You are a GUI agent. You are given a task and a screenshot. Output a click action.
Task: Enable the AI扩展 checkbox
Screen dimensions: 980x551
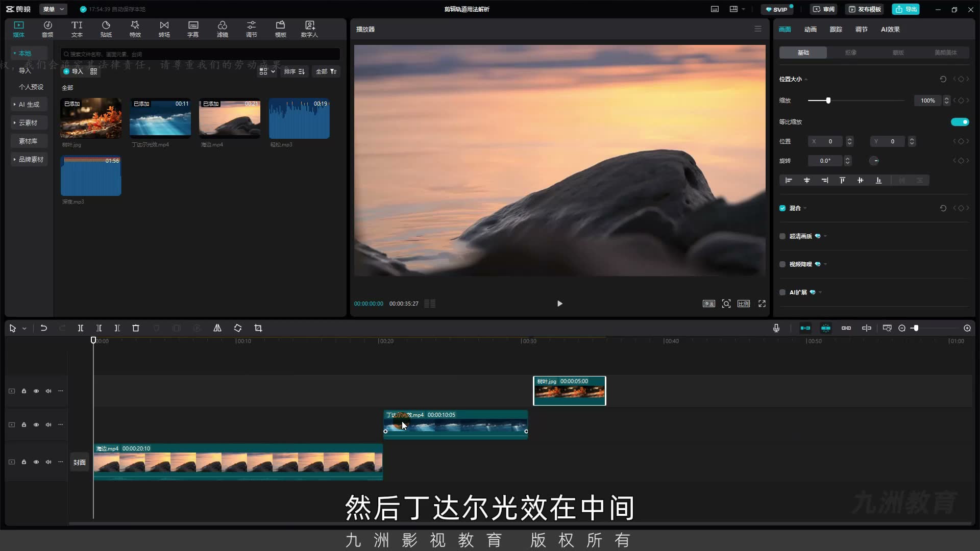782,292
